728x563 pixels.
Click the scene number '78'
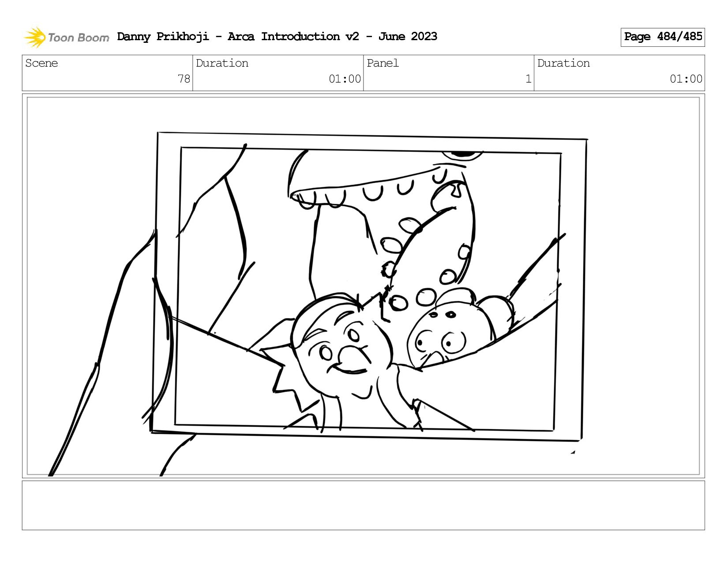184,79
